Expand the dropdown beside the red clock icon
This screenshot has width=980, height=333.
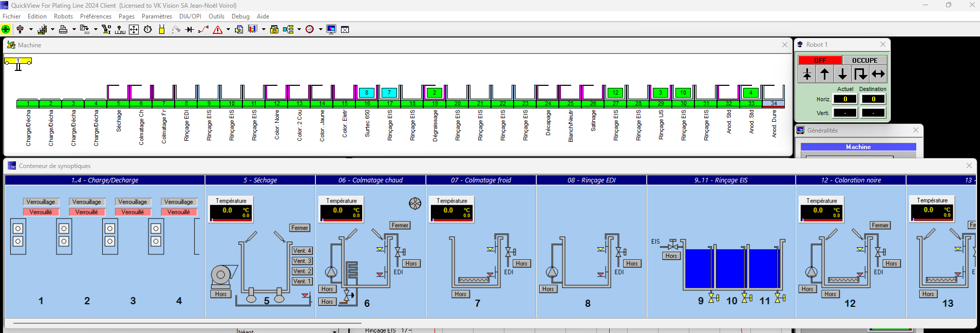pos(321,29)
